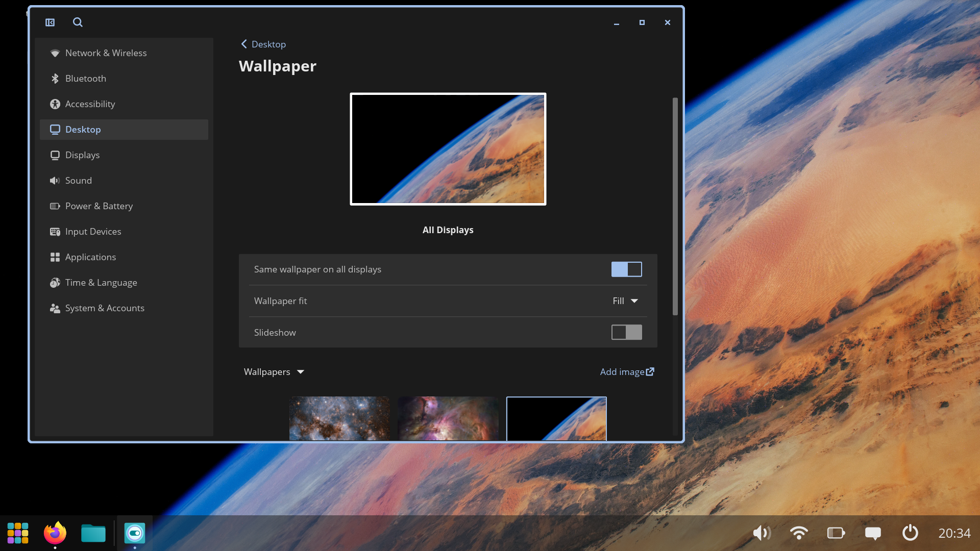Close the Settings window
The height and width of the screenshot is (551, 980).
coord(668,22)
